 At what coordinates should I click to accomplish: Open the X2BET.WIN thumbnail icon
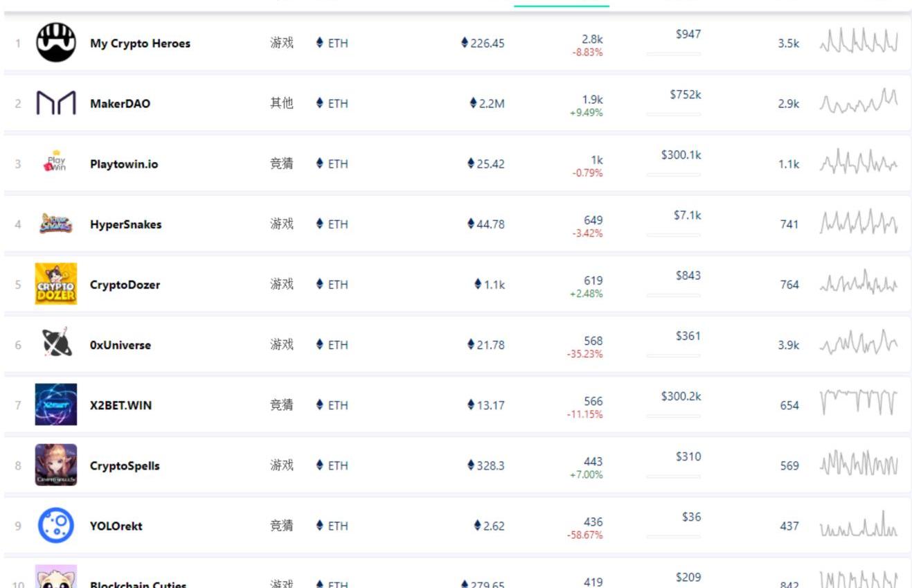(x=55, y=404)
